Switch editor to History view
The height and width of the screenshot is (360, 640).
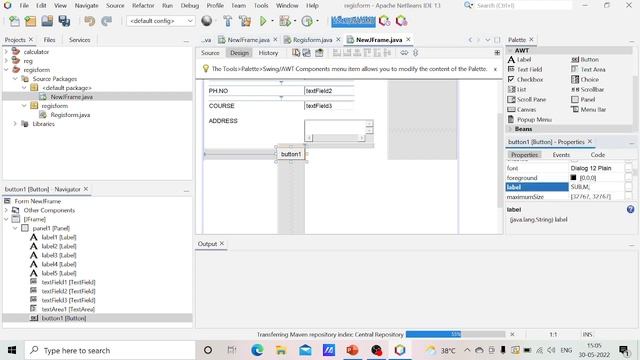pyautogui.click(x=268, y=53)
